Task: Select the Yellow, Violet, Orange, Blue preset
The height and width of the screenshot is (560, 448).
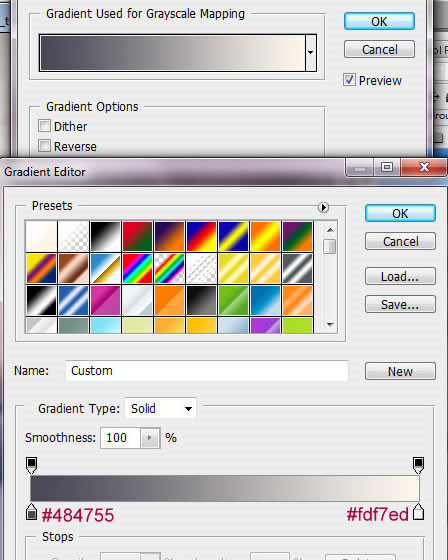Action: 41,269
